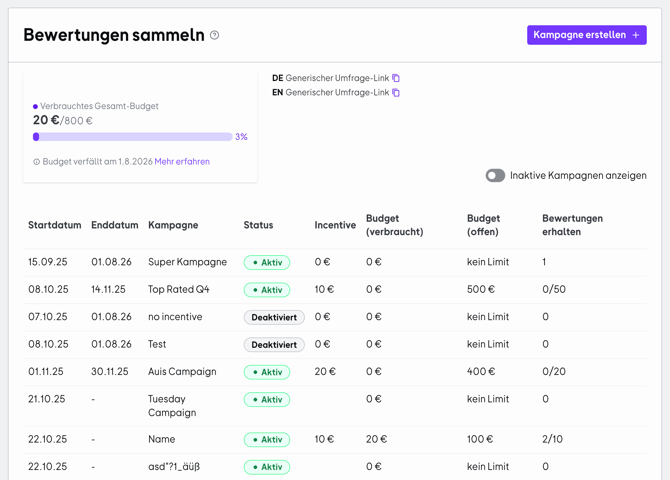Click Deaktiviert badge of no incentive campaign
This screenshot has width=670, height=480.
(274, 317)
